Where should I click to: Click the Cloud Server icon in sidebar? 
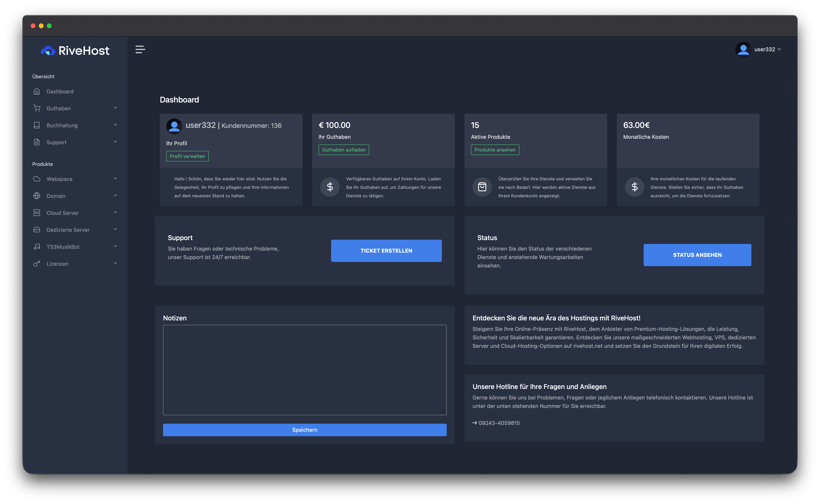(37, 213)
